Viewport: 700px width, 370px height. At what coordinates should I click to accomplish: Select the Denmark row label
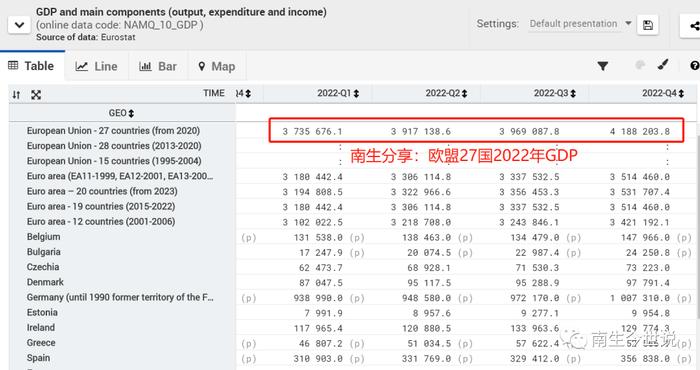(x=45, y=283)
